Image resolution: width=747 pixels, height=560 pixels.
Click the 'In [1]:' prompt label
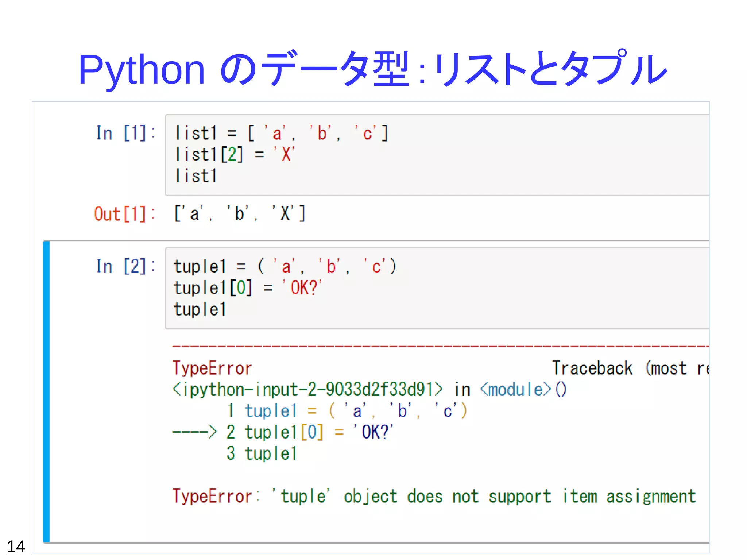pos(125,133)
